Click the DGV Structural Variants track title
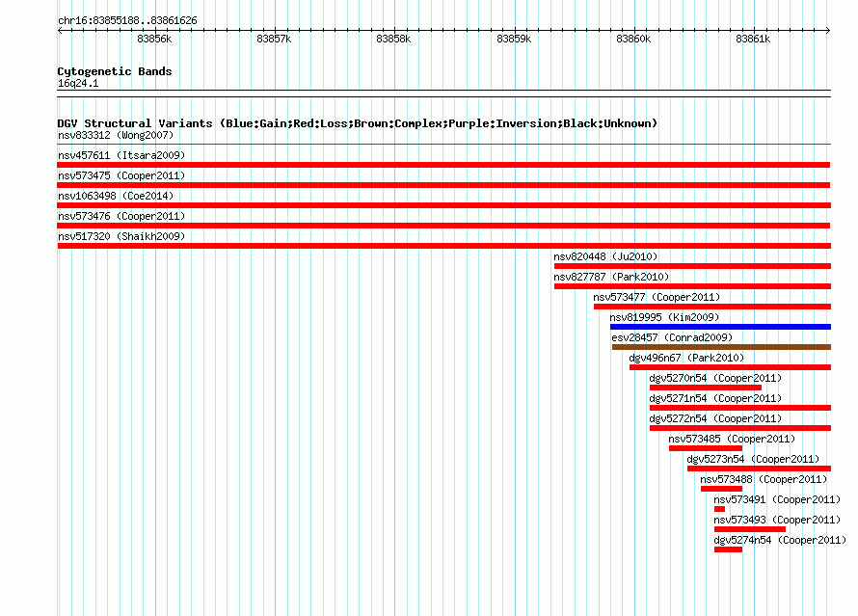The width and height of the screenshot is (858, 616). [358, 123]
